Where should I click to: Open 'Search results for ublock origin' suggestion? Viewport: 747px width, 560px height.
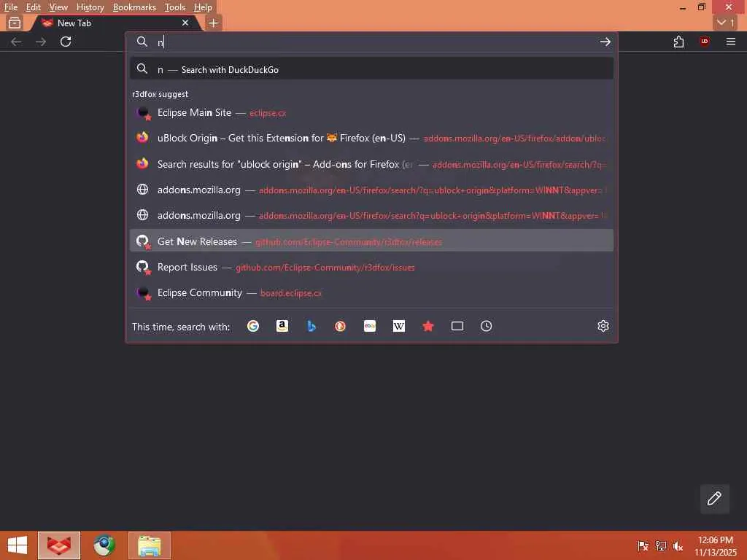pyautogui.click(x=371, y=164)
